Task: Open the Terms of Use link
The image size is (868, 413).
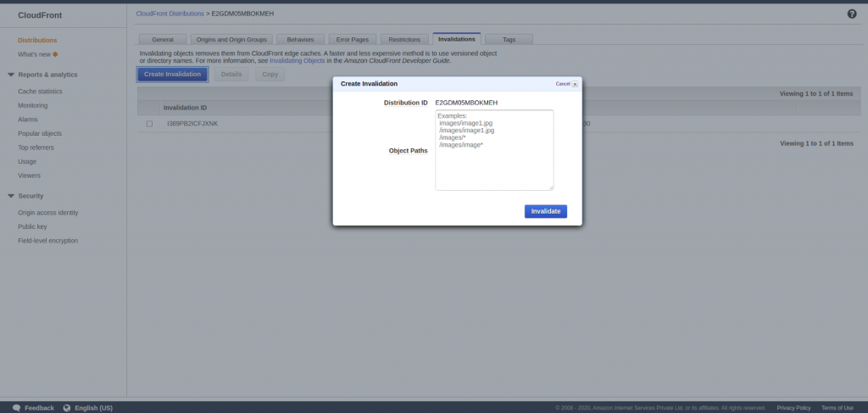Action: click(x=837, y=408)
